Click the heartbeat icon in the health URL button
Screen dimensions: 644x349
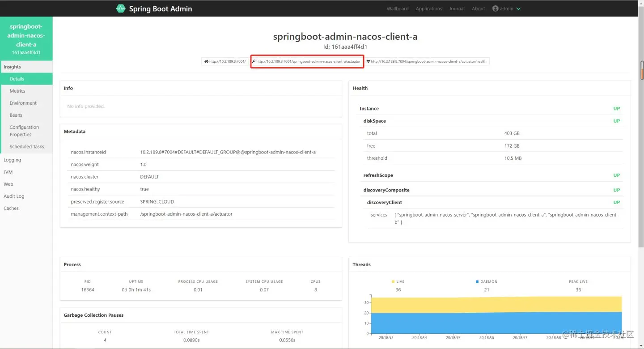368,61
